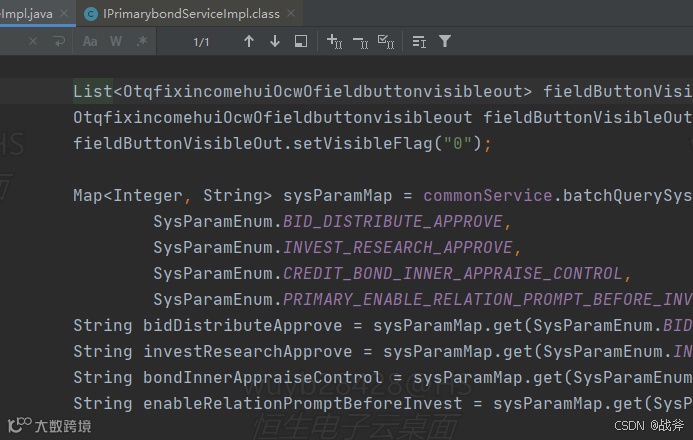
Task: Open the partially visible Impl.java tab
Action: [x=27, y=14]
